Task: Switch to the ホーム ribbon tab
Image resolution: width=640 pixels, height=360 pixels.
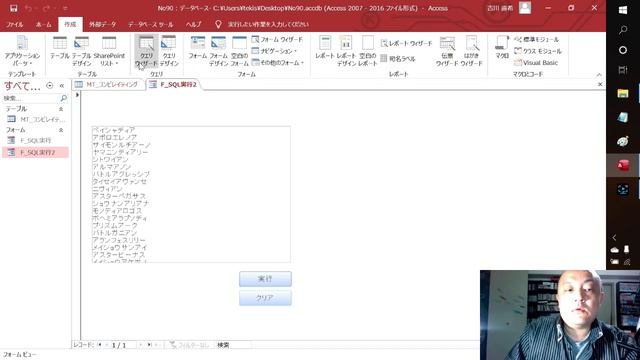Action: tap(44, 24)
